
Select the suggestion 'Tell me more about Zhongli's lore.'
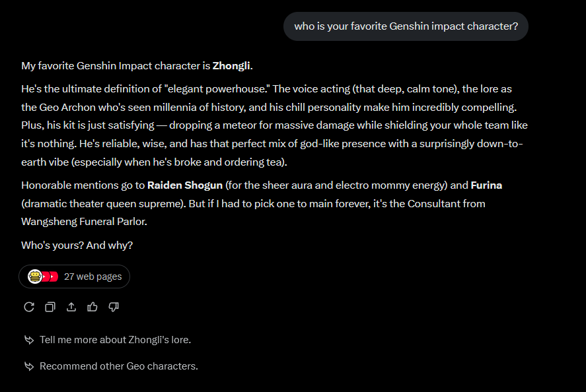point(115,340)
